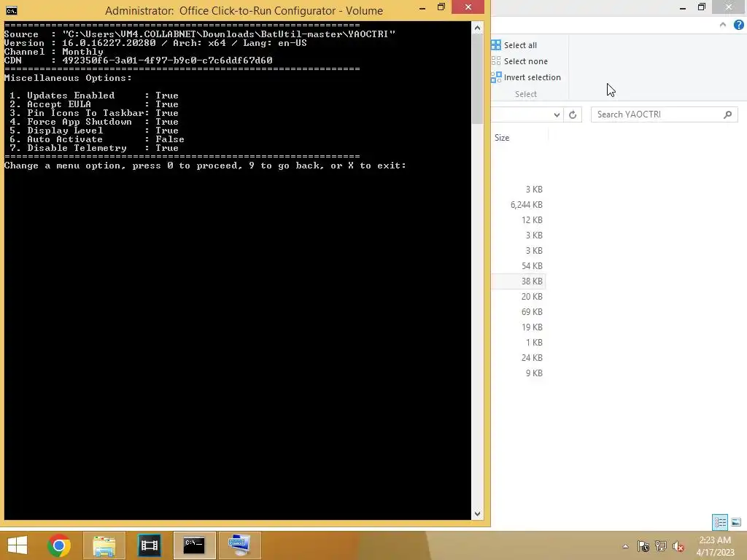
Task: Click the CDN identifier line in console
Action: [138, 61]
